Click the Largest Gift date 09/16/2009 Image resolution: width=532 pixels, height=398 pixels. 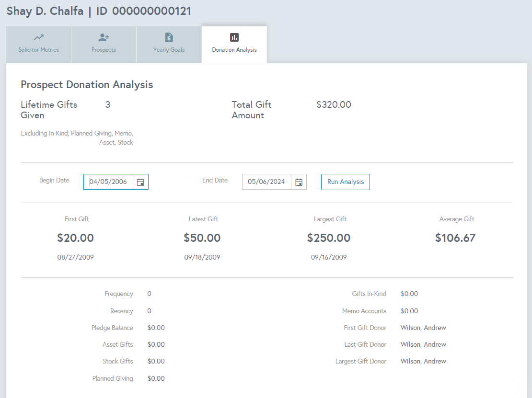329,257
